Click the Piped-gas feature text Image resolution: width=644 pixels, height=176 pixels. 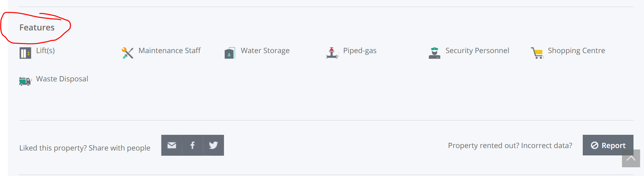point(360,51)
